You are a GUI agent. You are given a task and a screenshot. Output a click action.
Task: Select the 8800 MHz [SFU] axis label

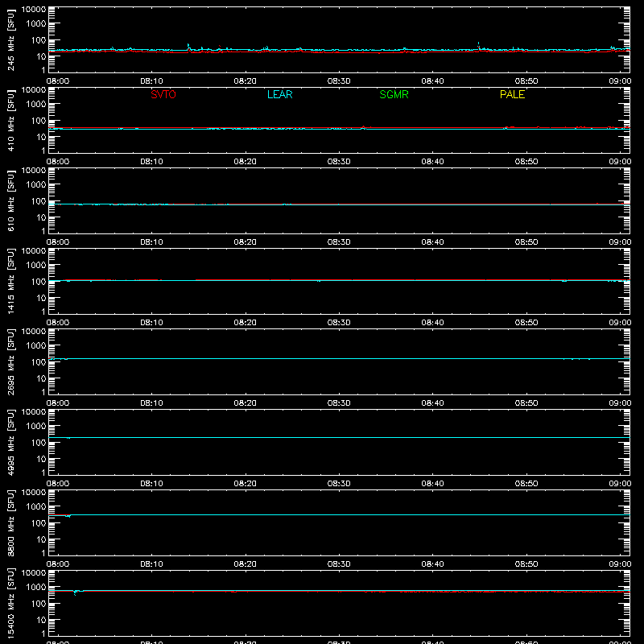[11, 522]
